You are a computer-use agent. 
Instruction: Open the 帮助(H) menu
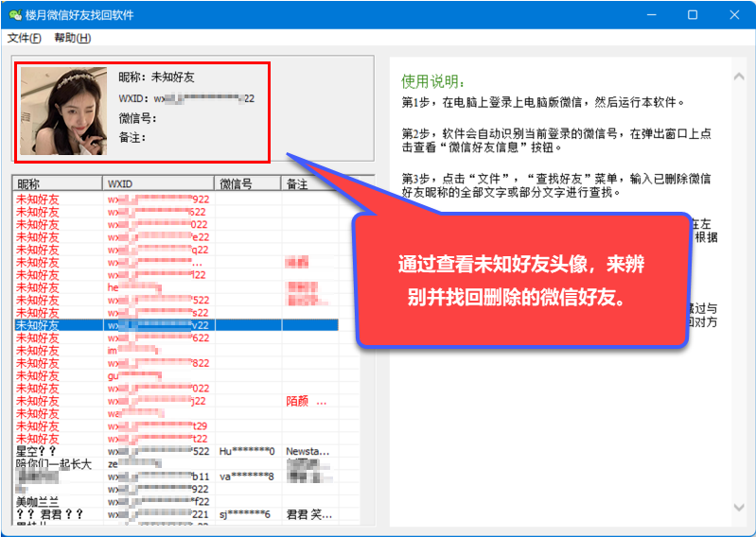click(72, 38)
